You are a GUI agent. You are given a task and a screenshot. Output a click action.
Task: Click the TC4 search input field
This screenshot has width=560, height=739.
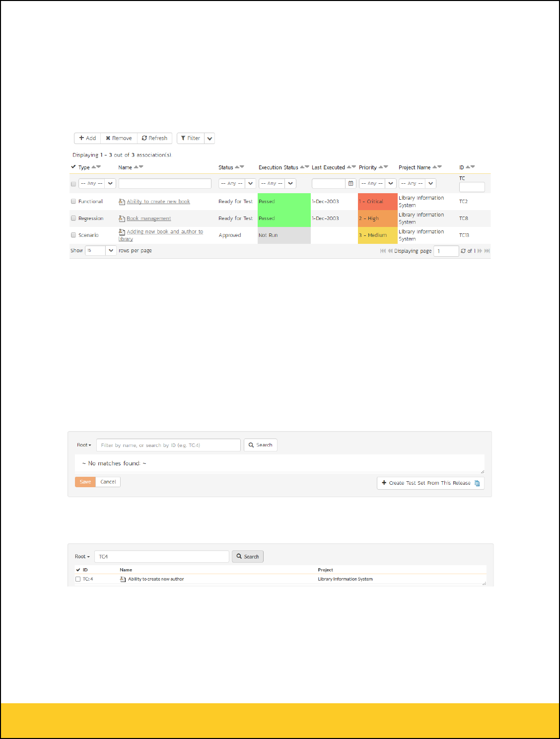[x=162, y=557]
